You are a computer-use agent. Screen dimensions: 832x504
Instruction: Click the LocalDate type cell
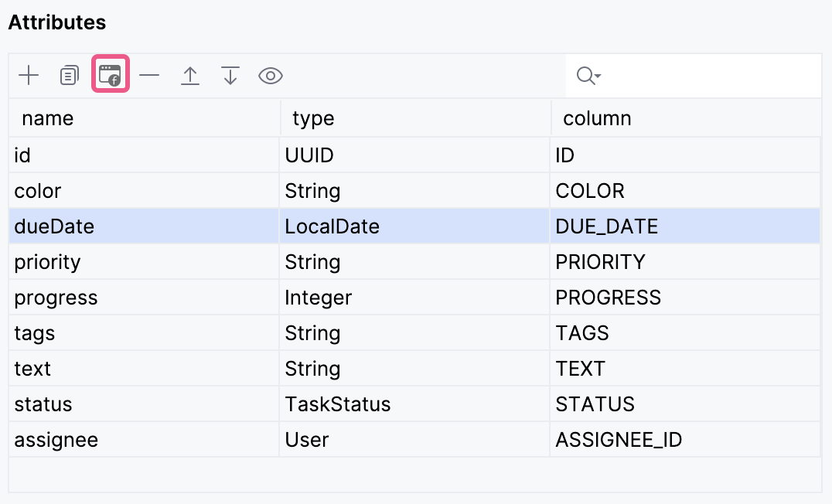332,226
